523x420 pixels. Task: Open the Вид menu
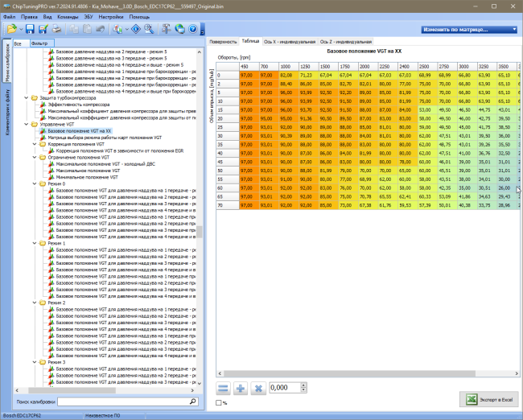(47, 17)
